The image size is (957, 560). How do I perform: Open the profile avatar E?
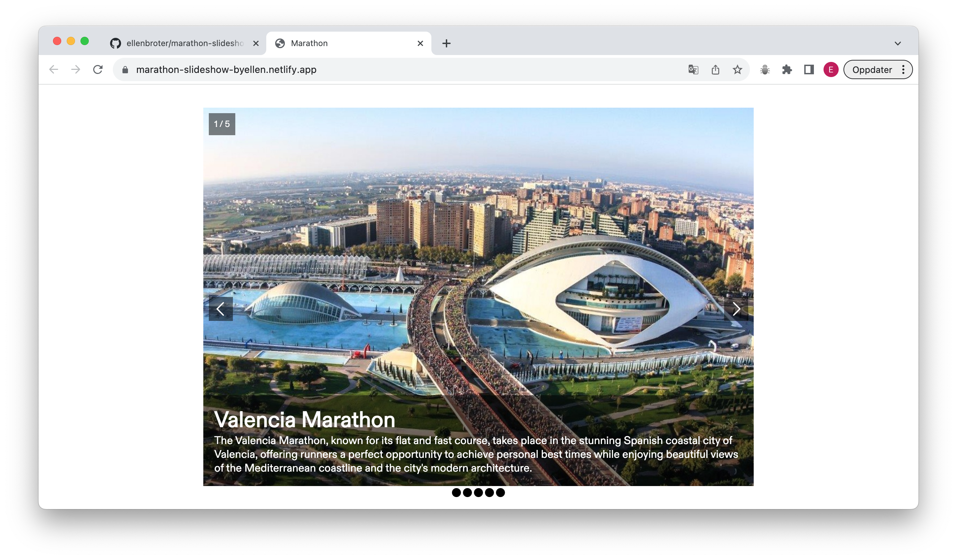coord(831,69)
